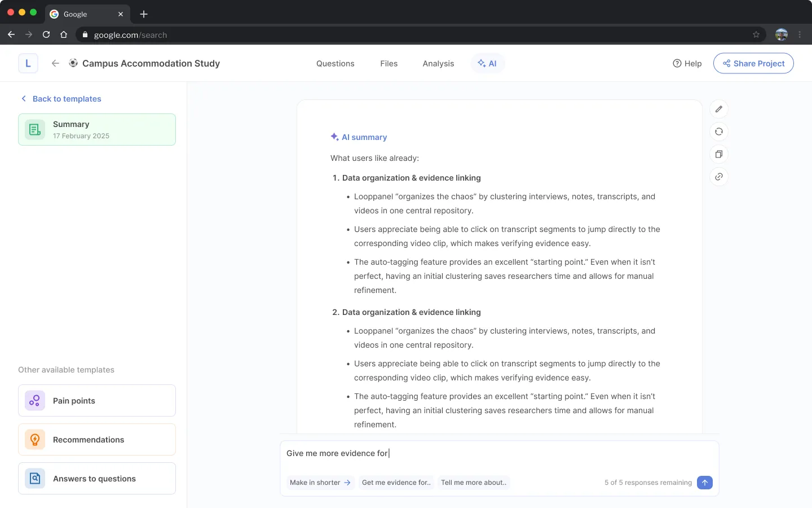
Task: Click the padlock site info icon
Action: (85, 34)
